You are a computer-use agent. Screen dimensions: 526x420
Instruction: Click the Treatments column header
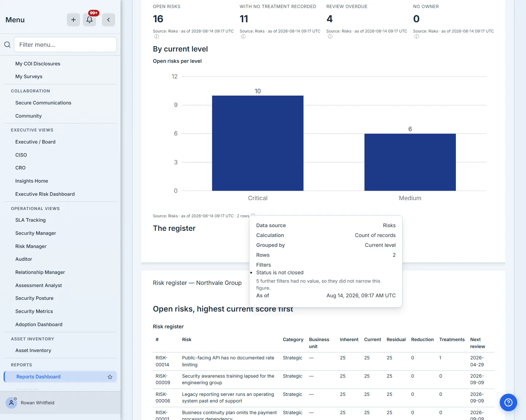click(452, 340)
